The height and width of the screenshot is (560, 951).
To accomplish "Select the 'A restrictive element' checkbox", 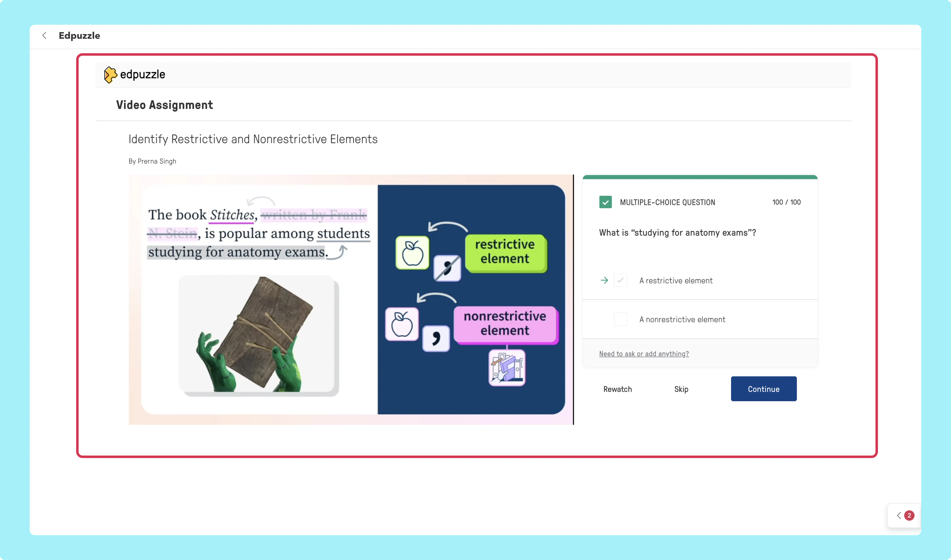I will [620, 280].
